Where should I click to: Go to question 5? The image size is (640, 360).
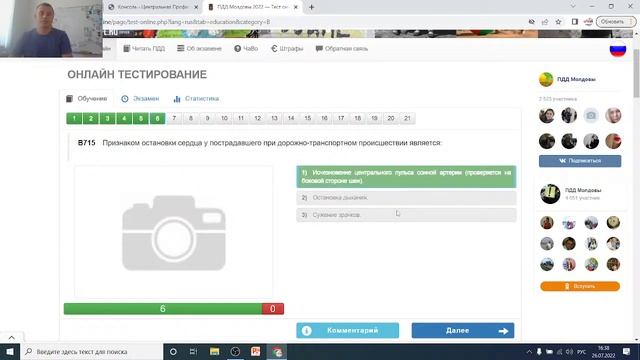coord(141,118)
